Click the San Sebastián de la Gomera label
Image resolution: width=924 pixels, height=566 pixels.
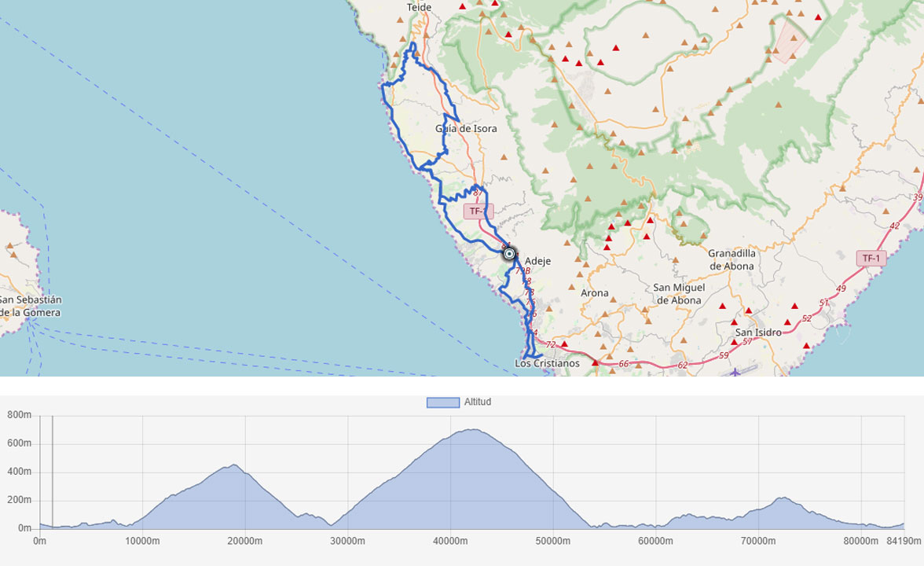coord(30,306)
